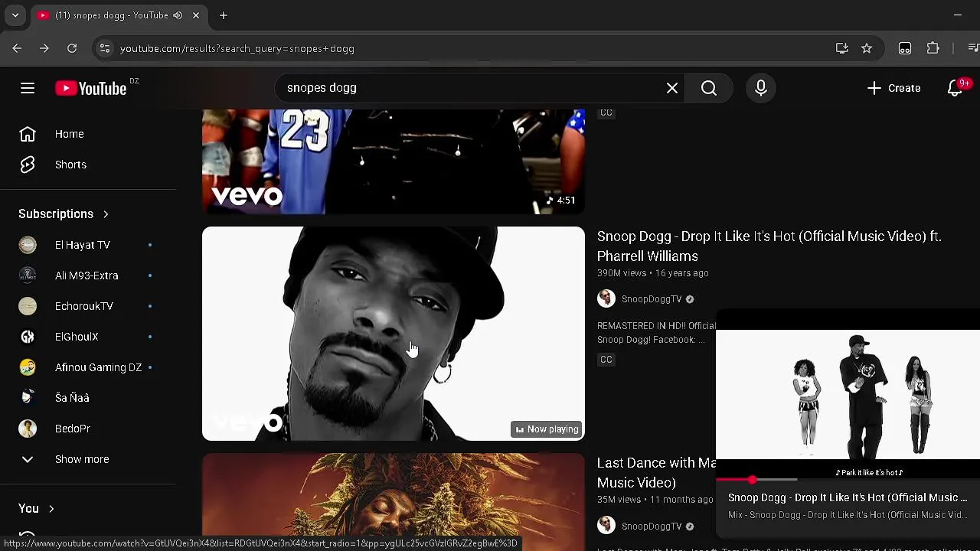Open Ali M93-Extra subscription
The image size is (980, 551).
(x=88, y=275)
